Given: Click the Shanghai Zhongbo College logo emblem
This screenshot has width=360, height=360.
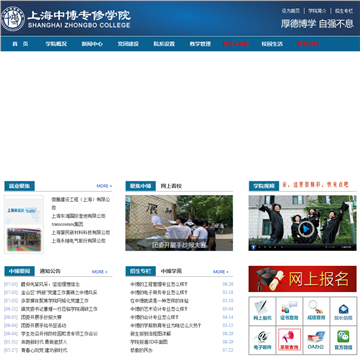Looking at the screenshot, I should coord(13,19).
